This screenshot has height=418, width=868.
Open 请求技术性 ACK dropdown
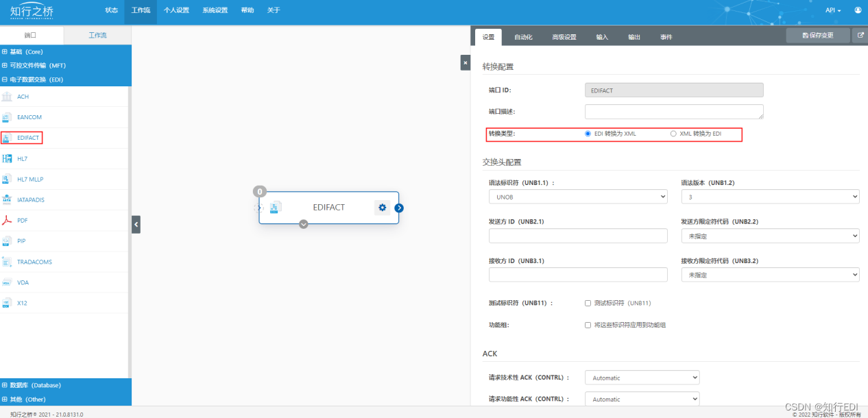coord(642,378)
